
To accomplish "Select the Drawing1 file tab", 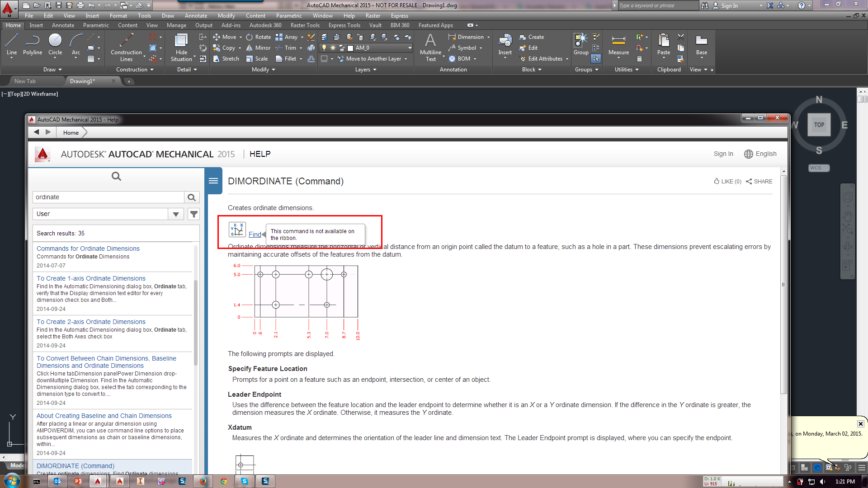I will [83, 81].
